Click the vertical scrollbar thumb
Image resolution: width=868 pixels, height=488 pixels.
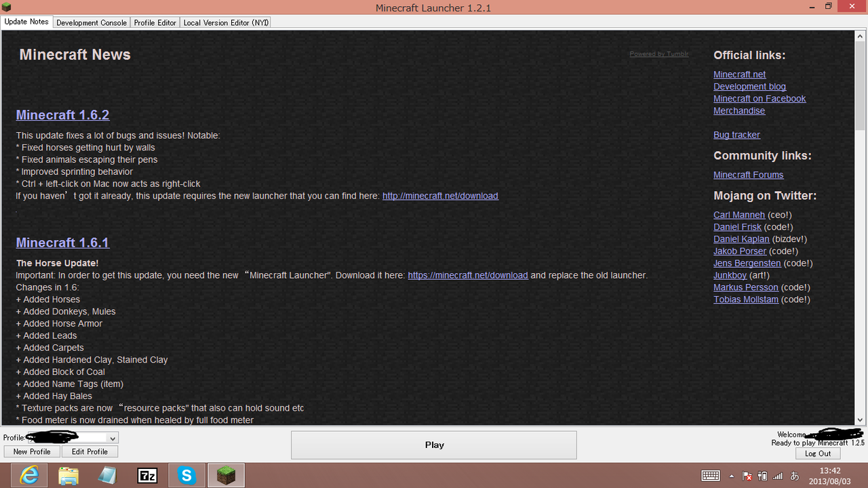(860, 86)
